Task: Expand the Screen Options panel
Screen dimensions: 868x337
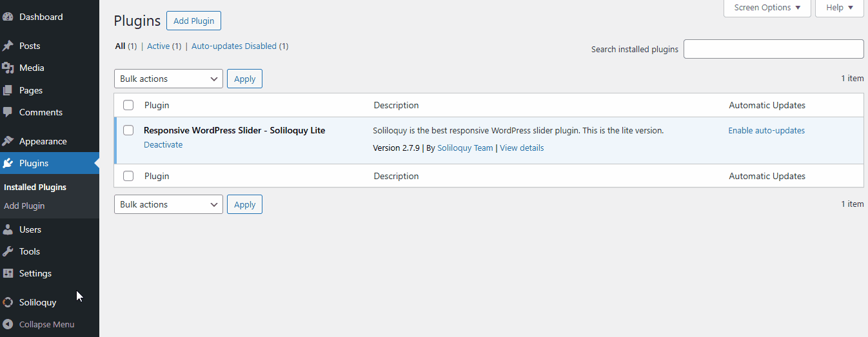Action: [x=767, y=8]
